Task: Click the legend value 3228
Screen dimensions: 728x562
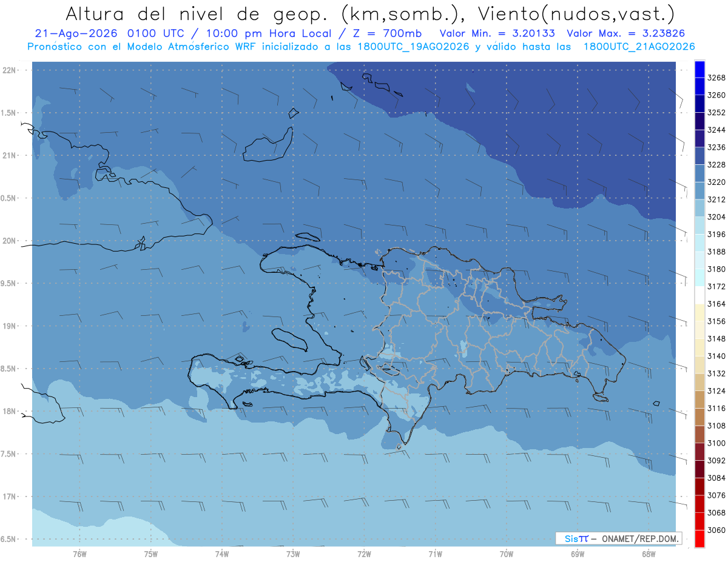Action: tap(716, 165)
